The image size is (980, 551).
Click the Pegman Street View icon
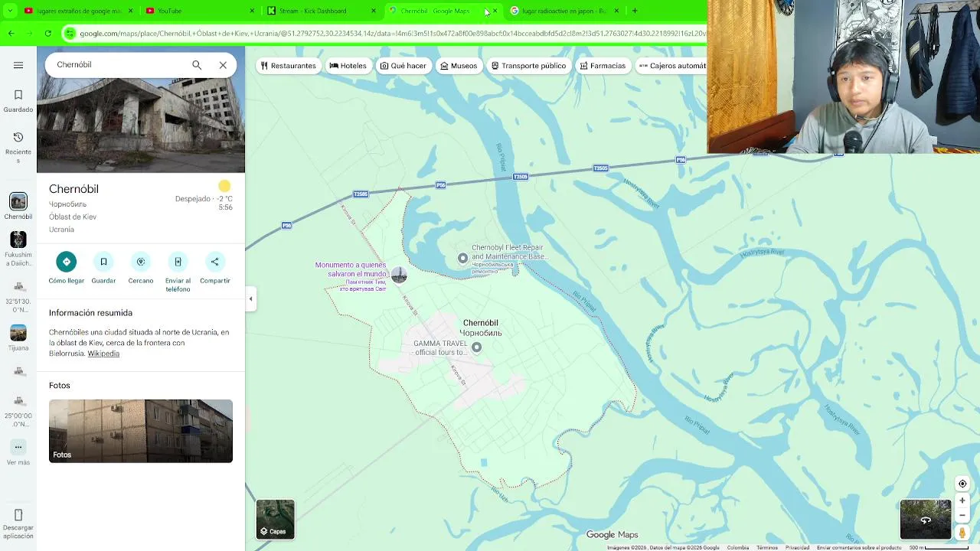tap(962, 533)
